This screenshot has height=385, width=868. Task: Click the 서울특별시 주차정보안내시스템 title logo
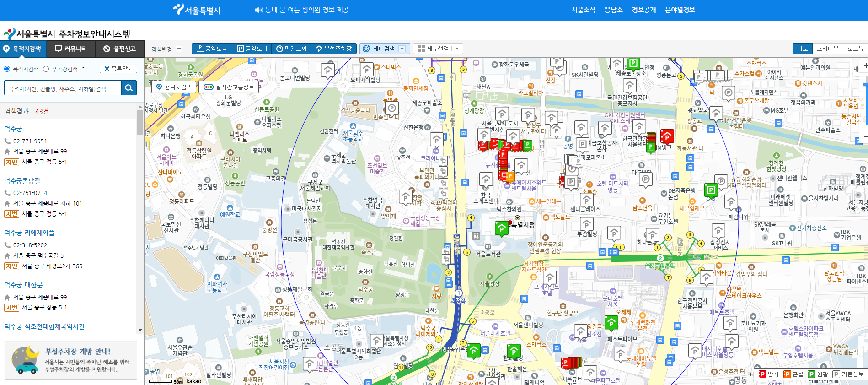(67, 34)
